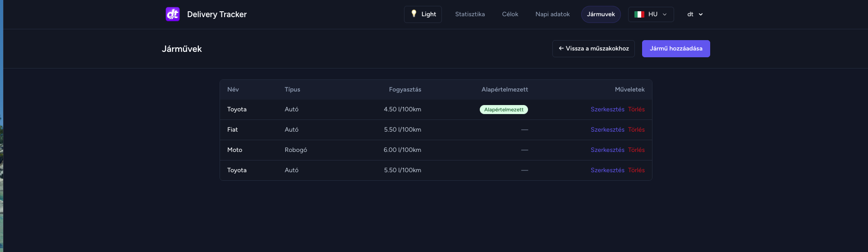The image size is (868, 252).
Task: Delete the Moto vehicle
Action: 636,150
